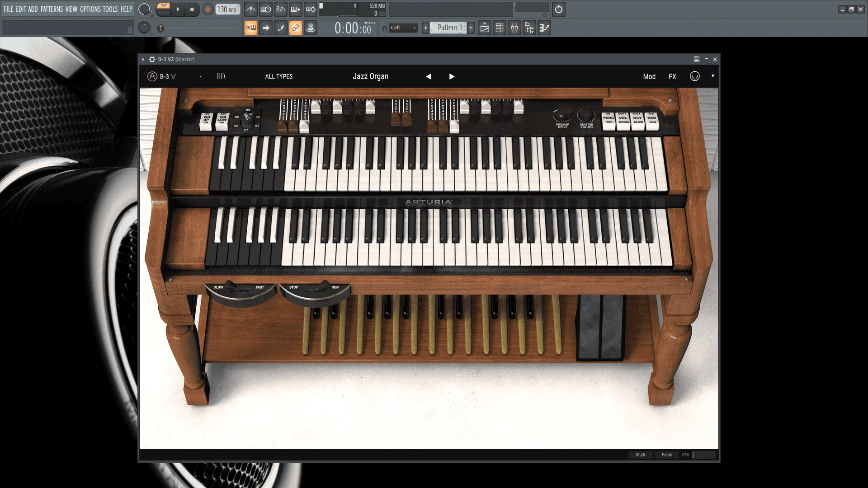This screenshot has height=488, width=868.
Task: Toggle wait for input before recording
Action: pyautogui.click(x=265, y=9)
